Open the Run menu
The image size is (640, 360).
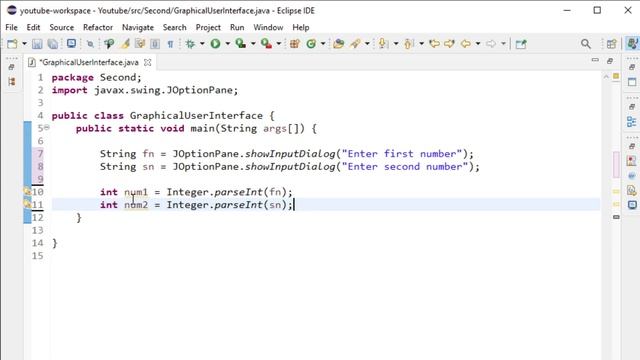(x=237, y=27)
